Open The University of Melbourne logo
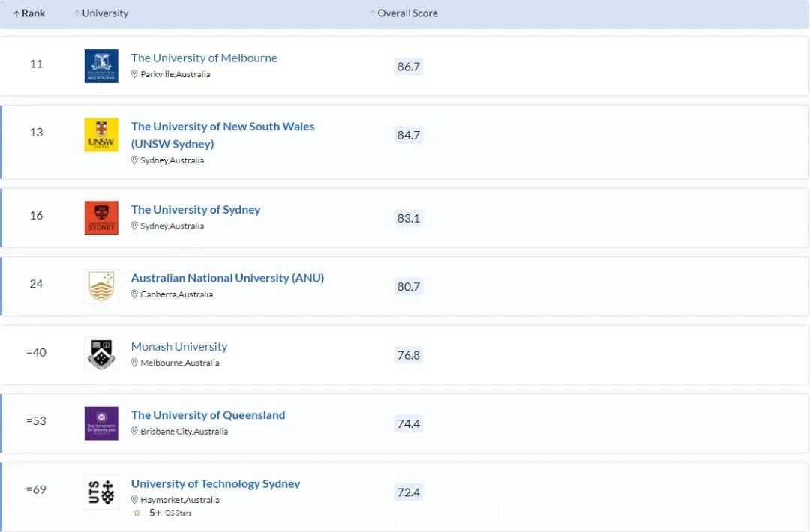This screenshot has height=532, width=810. 101,66
